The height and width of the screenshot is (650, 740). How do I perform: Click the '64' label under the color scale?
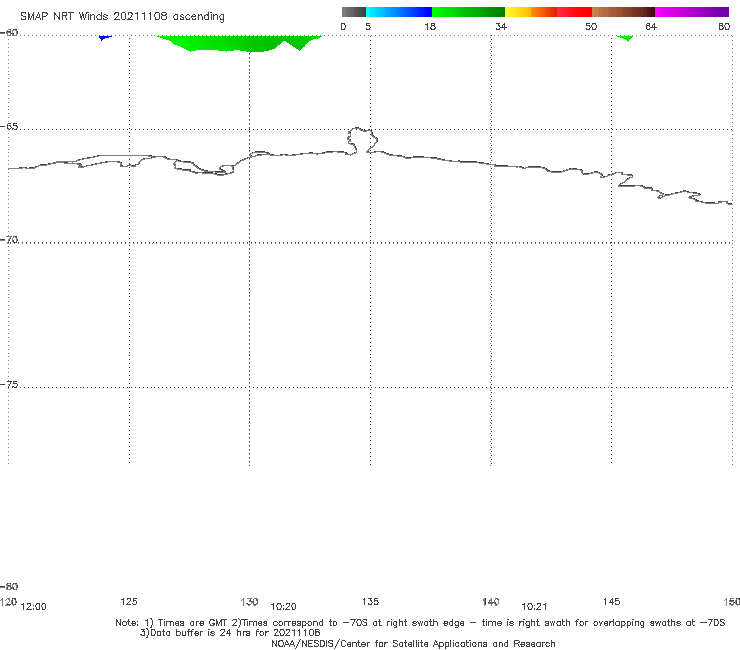[x=651, y=26]
